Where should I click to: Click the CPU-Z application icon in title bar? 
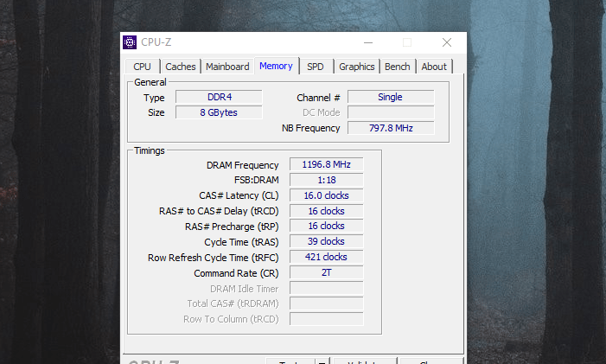(130, 42)
